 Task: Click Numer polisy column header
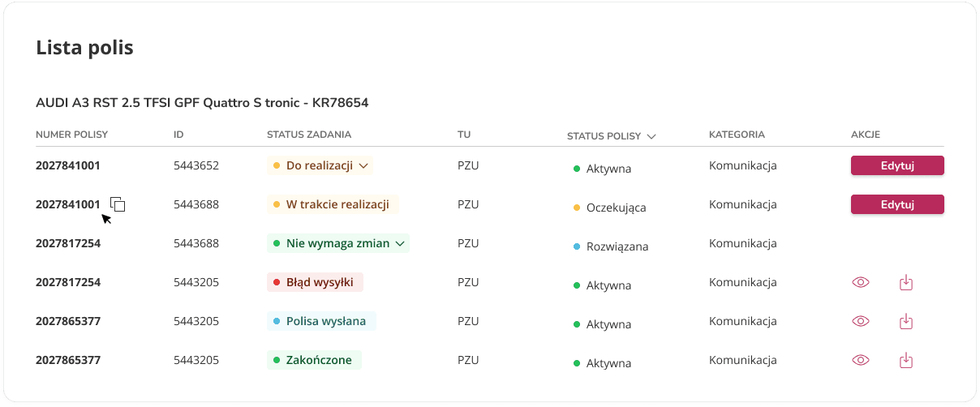(71, 135)
